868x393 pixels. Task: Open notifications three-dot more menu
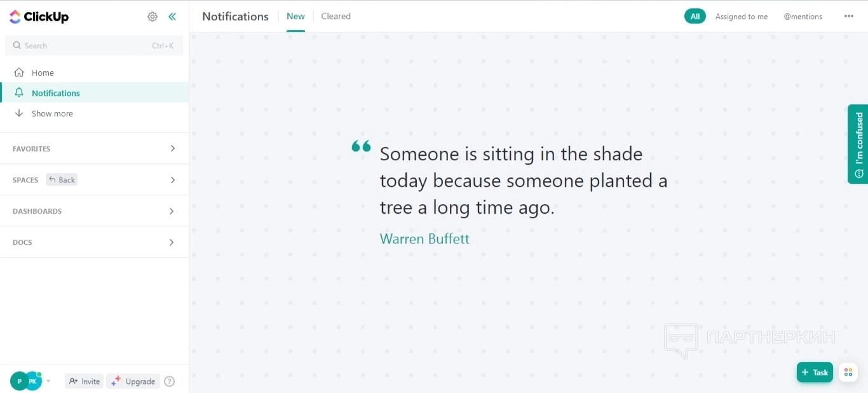pyautogui.click(x=849, y=17)
